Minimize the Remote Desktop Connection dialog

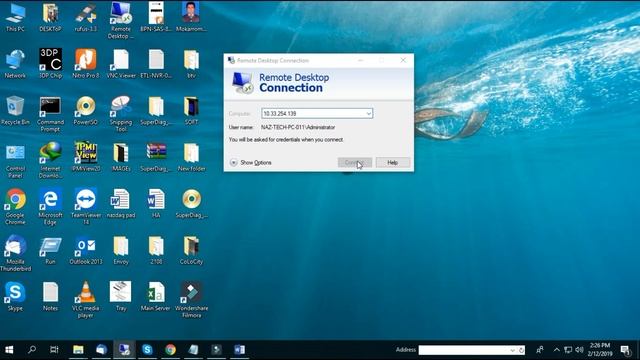click(361, 60)
